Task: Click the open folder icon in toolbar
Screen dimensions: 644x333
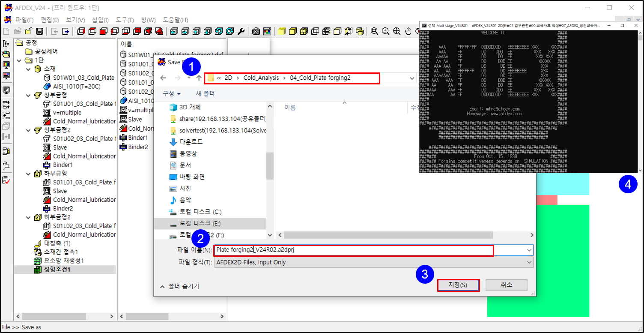Action: point(18,31)
